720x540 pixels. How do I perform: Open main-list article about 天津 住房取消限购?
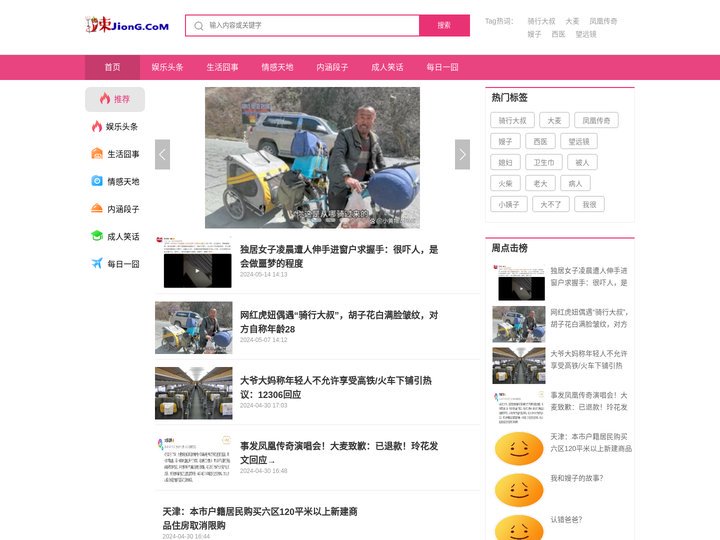[260, 518]
